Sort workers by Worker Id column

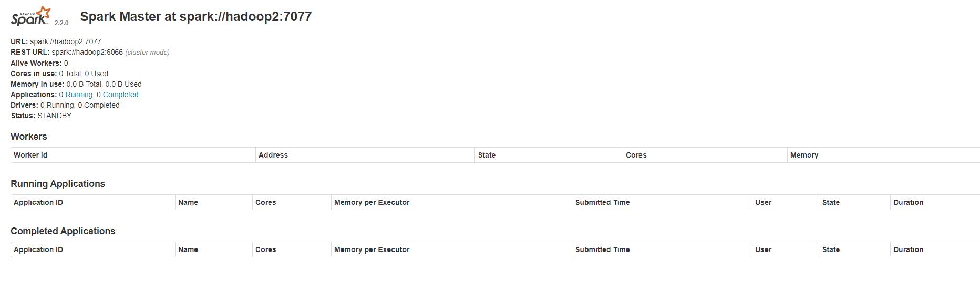click(x=30, y=155)
